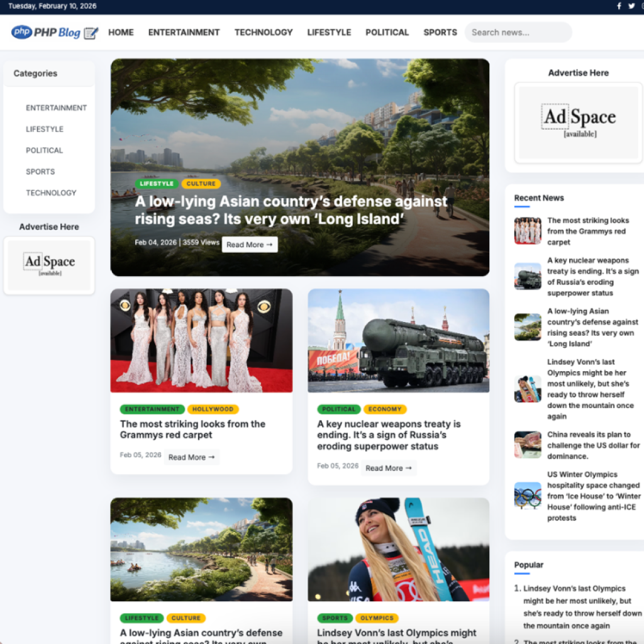Click the Grammys thumbnail in Recent News

(528, 231)
